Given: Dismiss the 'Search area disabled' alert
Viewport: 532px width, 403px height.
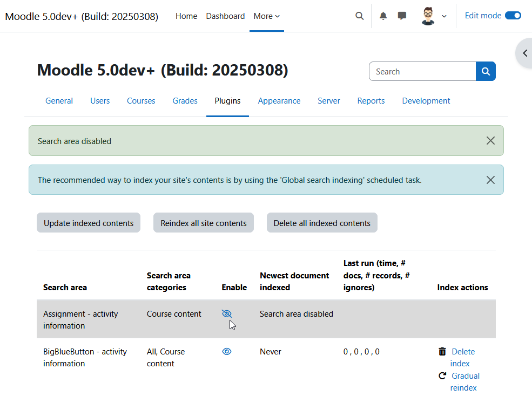Looking at the screenshot, I should pyautogui.click(x=490, y=141).
